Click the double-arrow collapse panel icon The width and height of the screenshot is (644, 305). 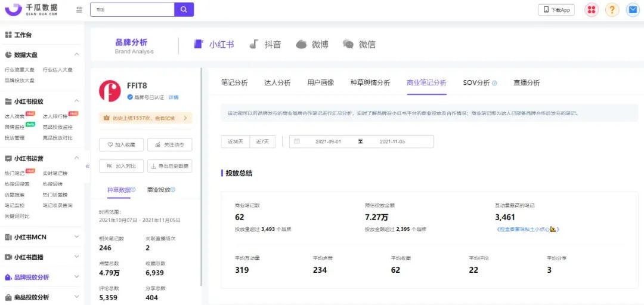(x=88, y=167)
